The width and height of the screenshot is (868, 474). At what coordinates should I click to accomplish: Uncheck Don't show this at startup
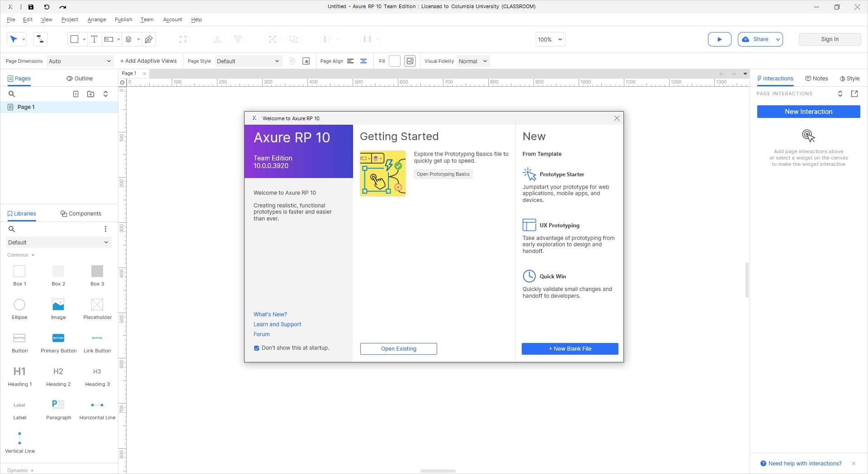[x=256, y=348]
